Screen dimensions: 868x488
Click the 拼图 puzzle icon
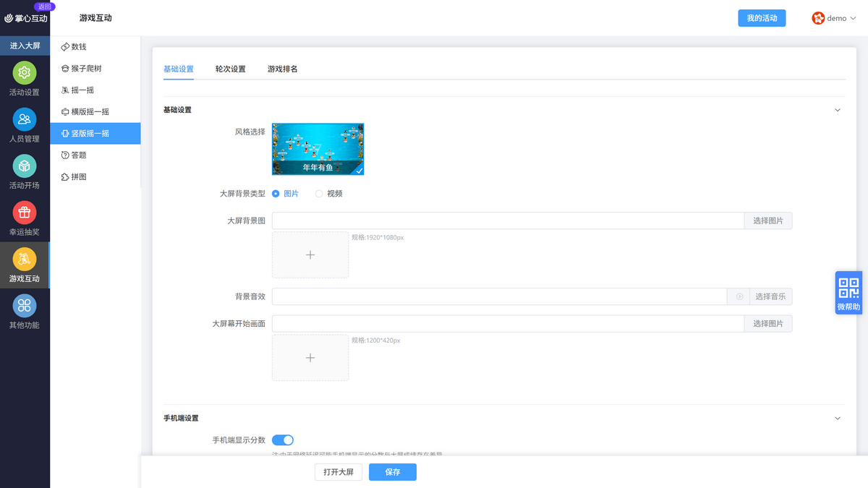click(x=66, y=176)
